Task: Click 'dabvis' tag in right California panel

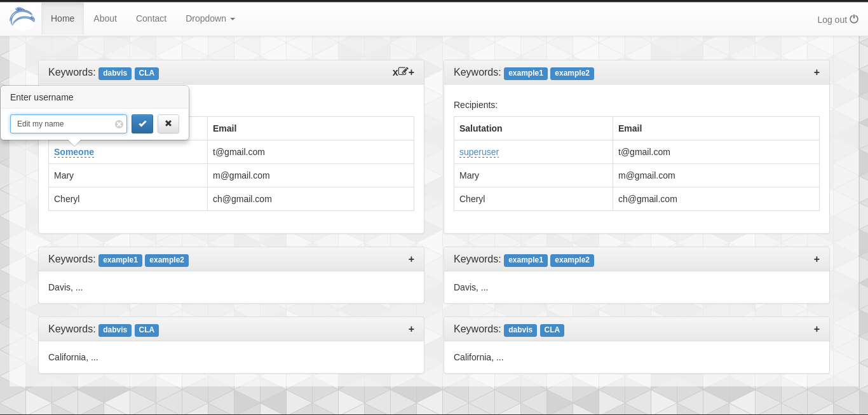Action: [x=520, y=330]
